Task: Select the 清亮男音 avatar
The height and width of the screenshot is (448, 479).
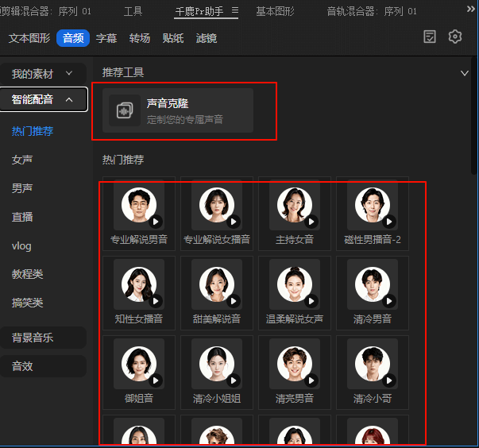Action: tap(295, 364)
